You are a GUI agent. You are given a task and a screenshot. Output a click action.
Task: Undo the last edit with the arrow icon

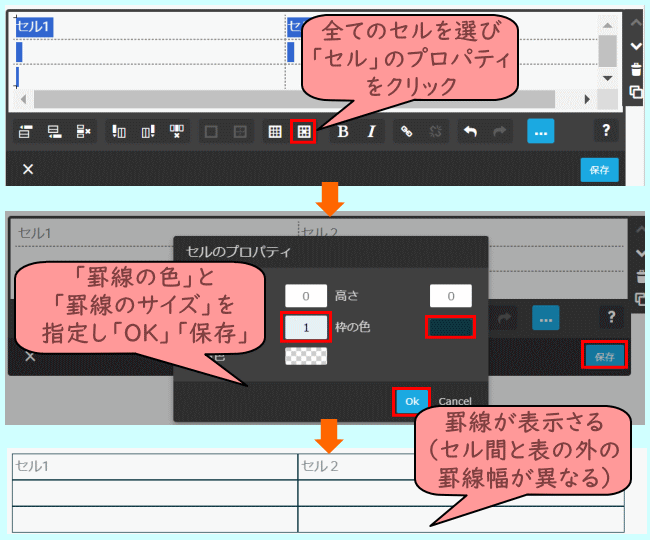(x=470, y=132)
